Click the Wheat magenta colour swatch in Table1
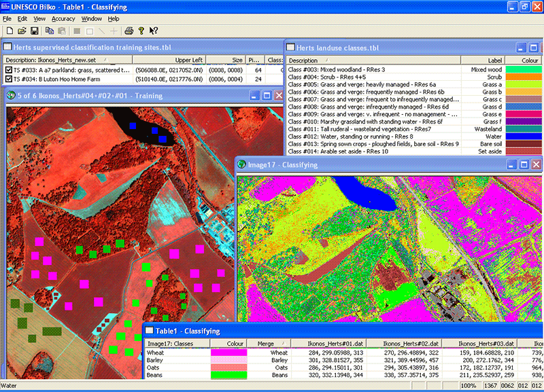 229,353
